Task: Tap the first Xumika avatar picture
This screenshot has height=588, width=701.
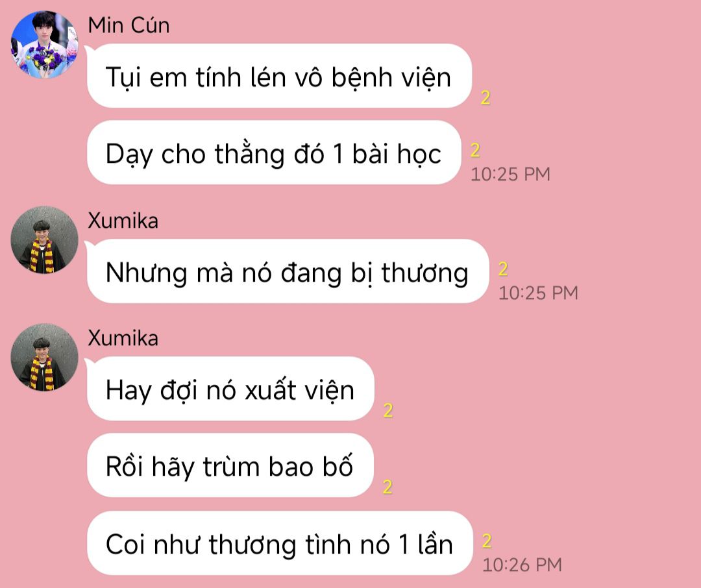Action: pyautogui.click(x=44, y=240)
